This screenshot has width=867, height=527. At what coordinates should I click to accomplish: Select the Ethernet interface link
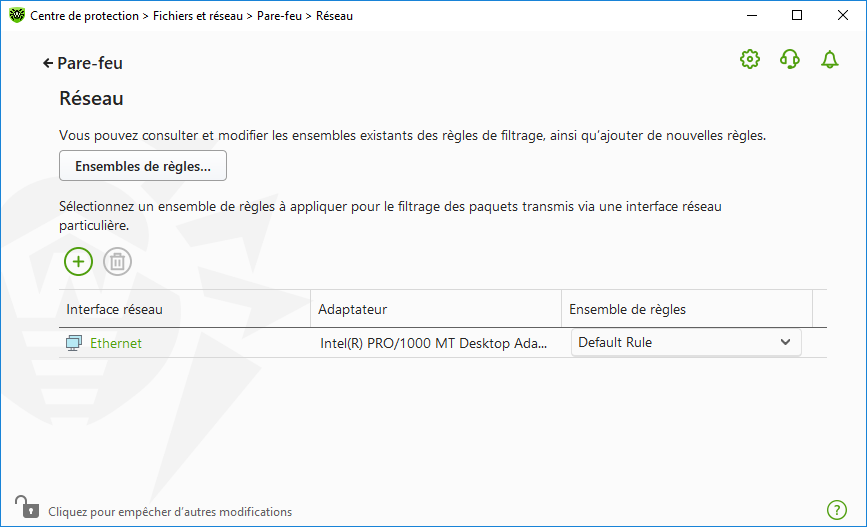(x=116, y=343)
